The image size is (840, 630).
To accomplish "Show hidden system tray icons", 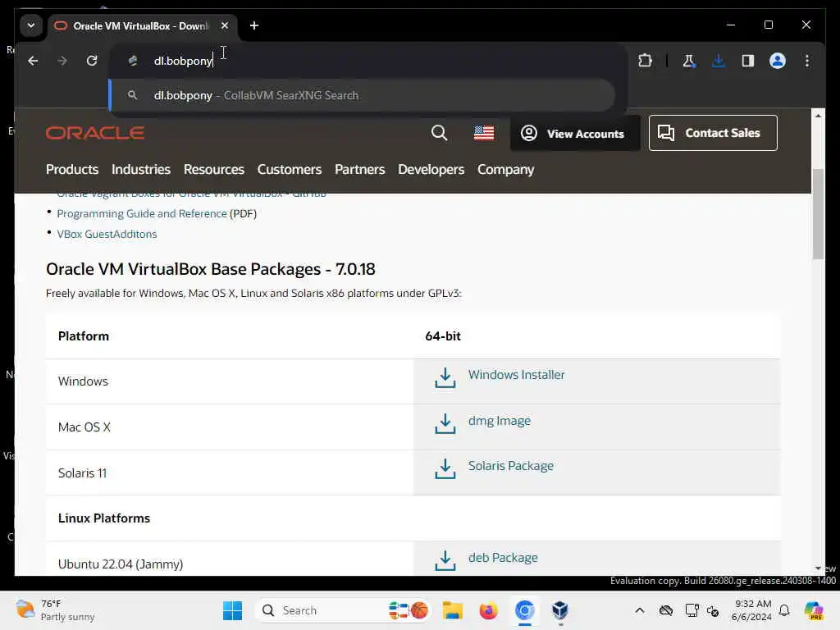I will click(640, 610).
